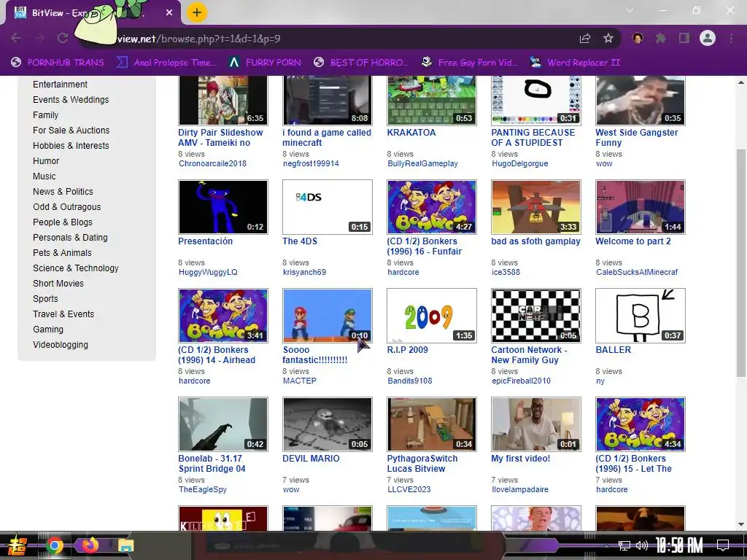Open a new tab with plus button
747x560 pixels.
(x=197, y=12)
